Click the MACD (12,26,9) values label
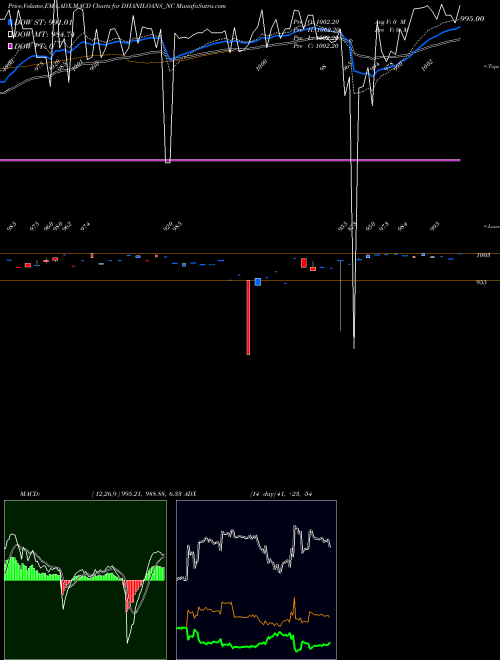 pyautogui.click(x=137, y=494)
